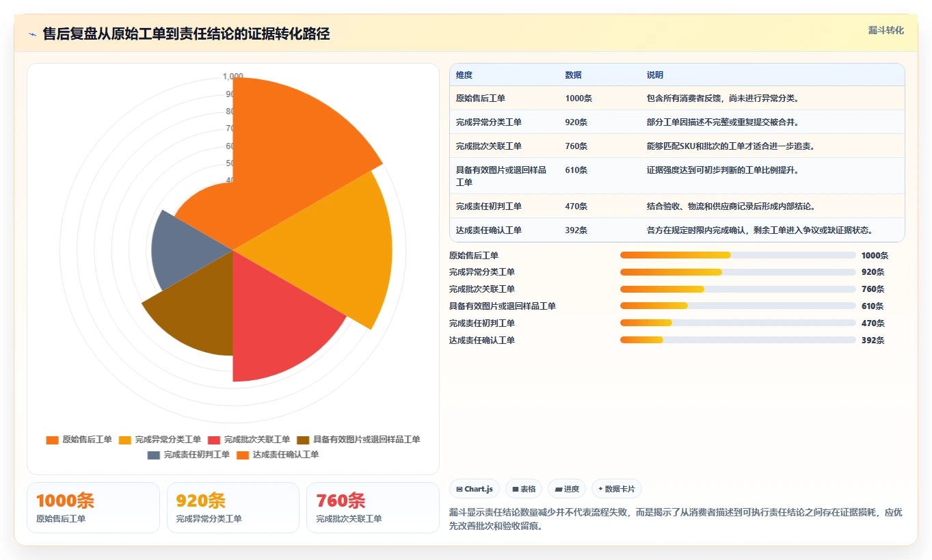
Task: Click the 数据 table column header
Action: coord(574,75)
